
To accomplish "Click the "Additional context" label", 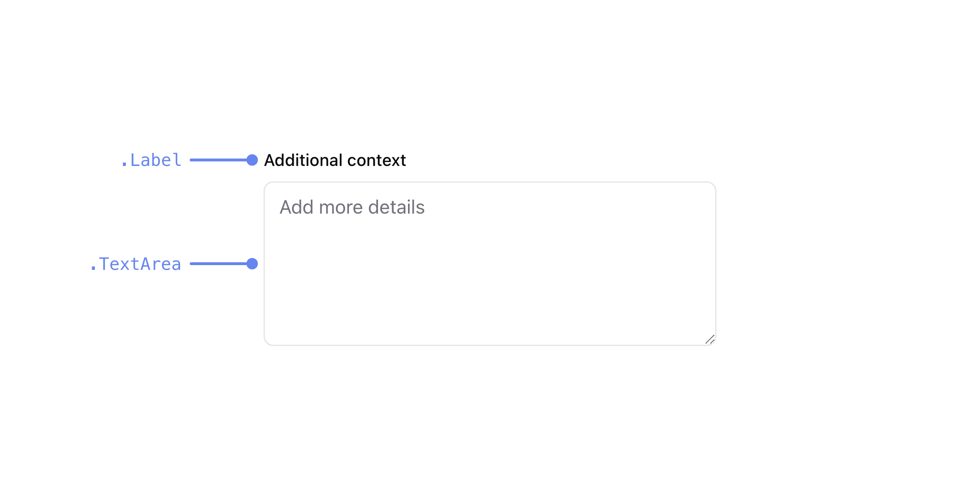I will (x=335, y=160).
